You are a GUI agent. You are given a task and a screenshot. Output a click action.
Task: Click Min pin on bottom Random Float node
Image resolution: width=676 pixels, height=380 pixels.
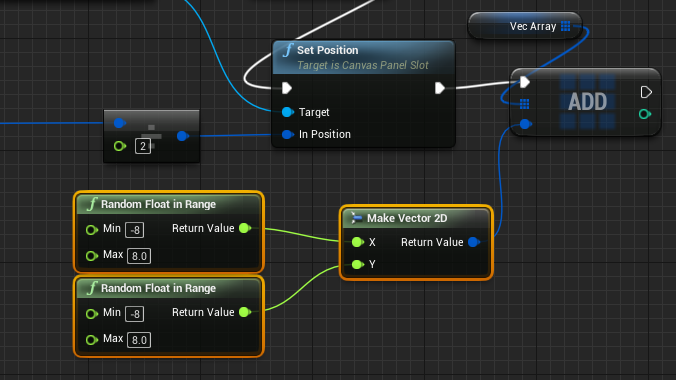click(91, 314)
